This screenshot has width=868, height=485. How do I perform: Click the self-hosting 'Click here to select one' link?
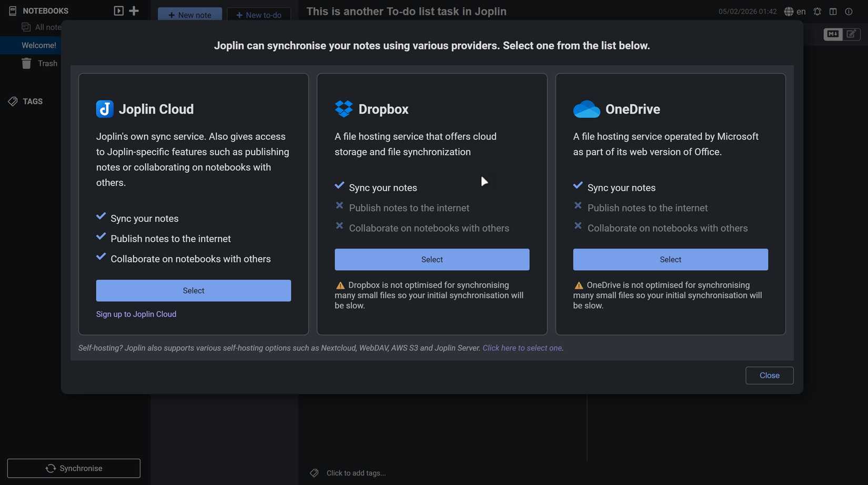522,348
